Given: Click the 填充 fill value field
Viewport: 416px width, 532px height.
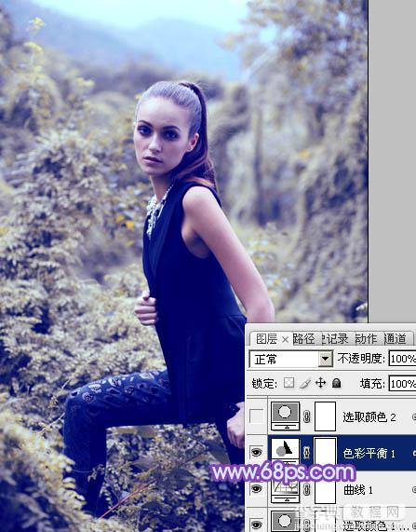Looking at the screenshot, I should tap(402, 384).
